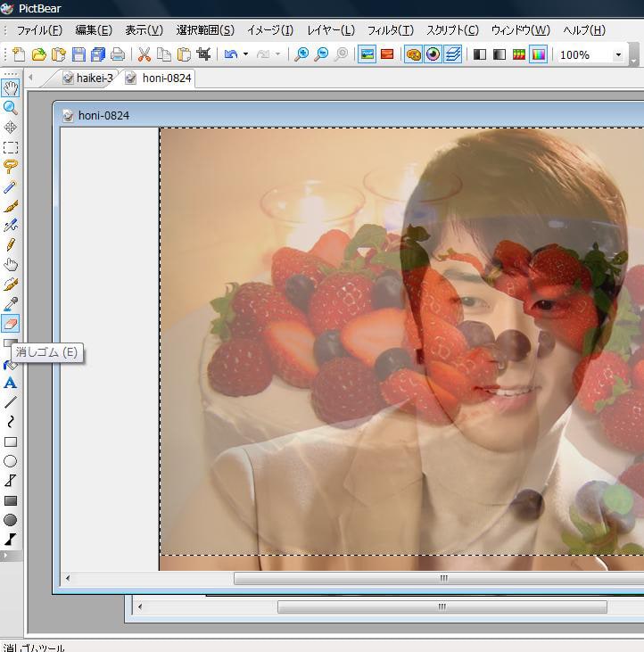Select the Text tool
Image resolution: width=644 pixels, height=652 pixels.
pyautogui.click(x=11, y=383)
